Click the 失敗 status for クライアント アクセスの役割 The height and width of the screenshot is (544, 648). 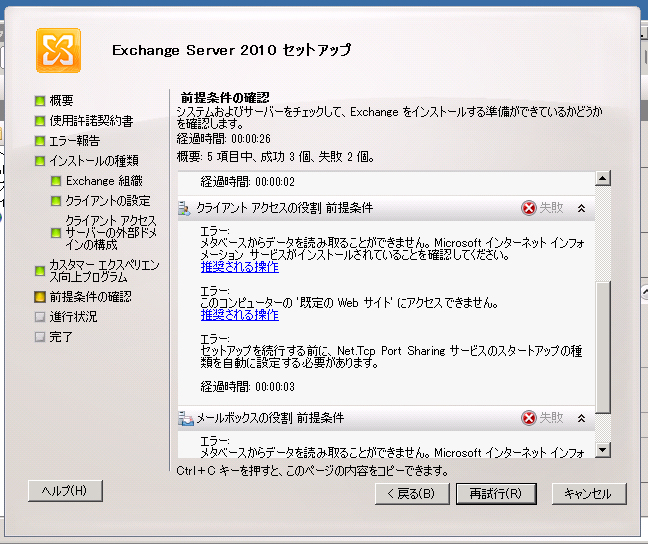(551, 208)
